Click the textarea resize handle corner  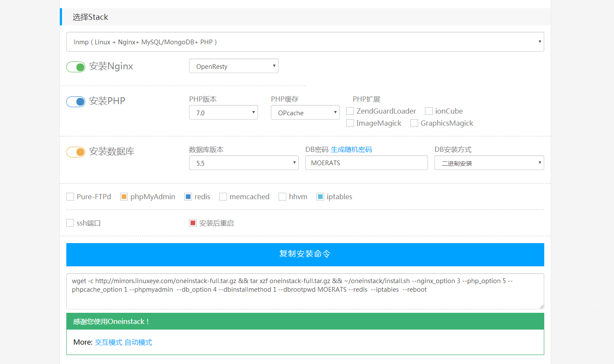(x=541, y=306)
